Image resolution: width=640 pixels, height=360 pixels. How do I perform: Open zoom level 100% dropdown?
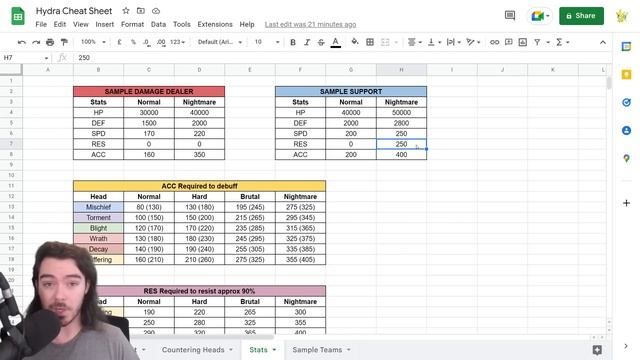93,42
